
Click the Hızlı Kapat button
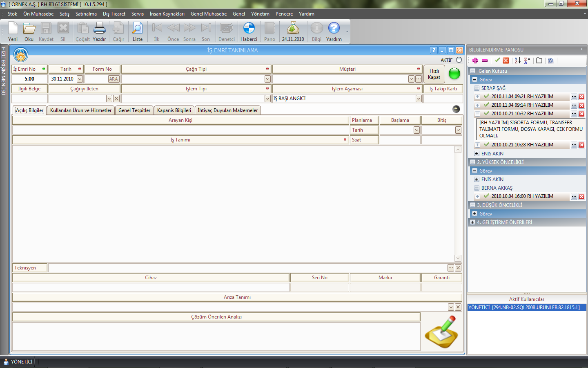434,74
